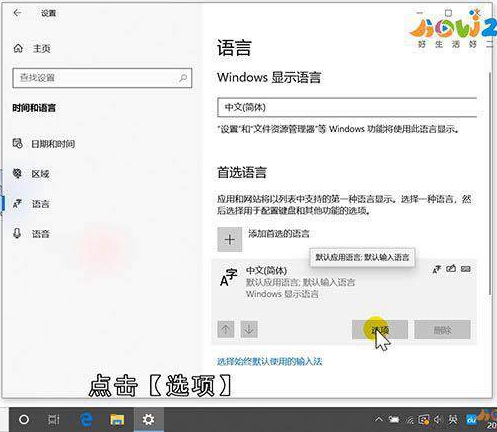
Task: Click the handwriting feature icon
Action: [x=451, y=268]
